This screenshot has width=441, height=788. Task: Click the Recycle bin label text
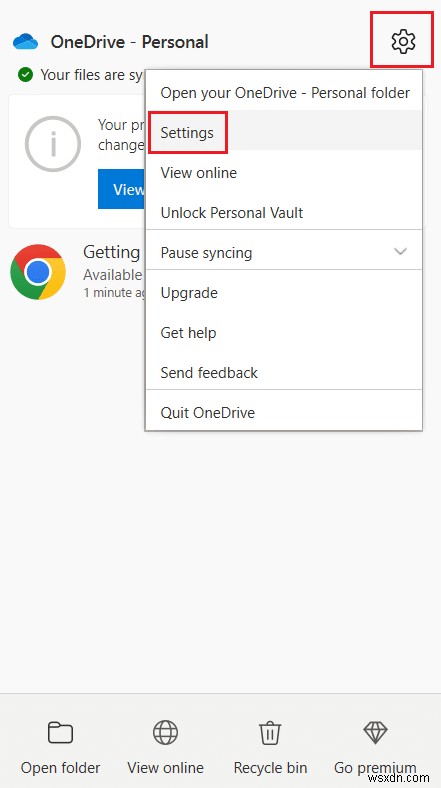[x=270, y=768]
